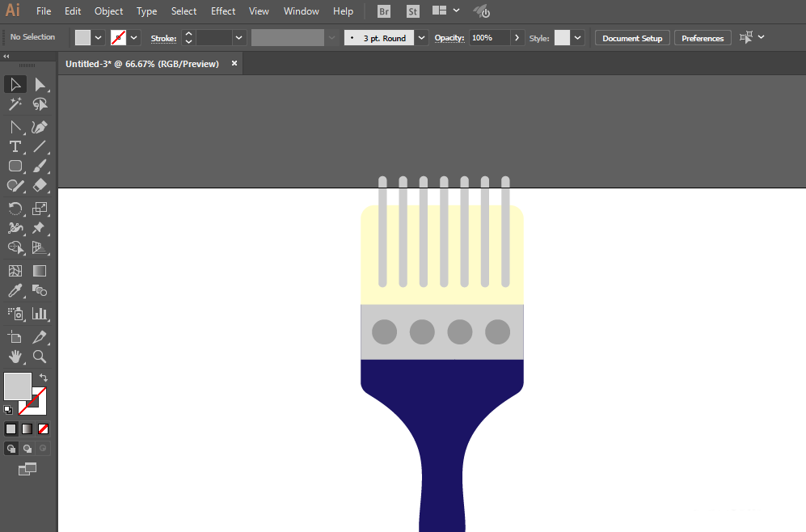Open the 3 pt. Round brush dropdown
The image size is (806, 532).
tap(421, 37)
